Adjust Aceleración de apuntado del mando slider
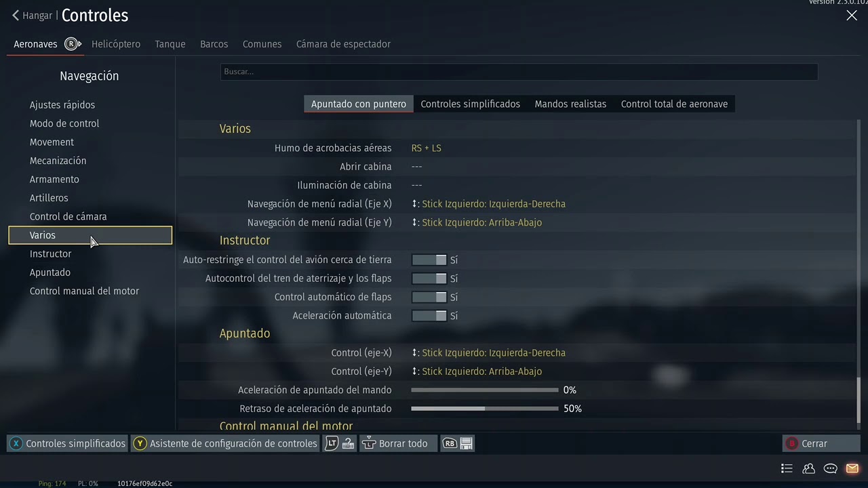Image resolution: width=868 pixels, height=488 pixels. coord(485,390)
